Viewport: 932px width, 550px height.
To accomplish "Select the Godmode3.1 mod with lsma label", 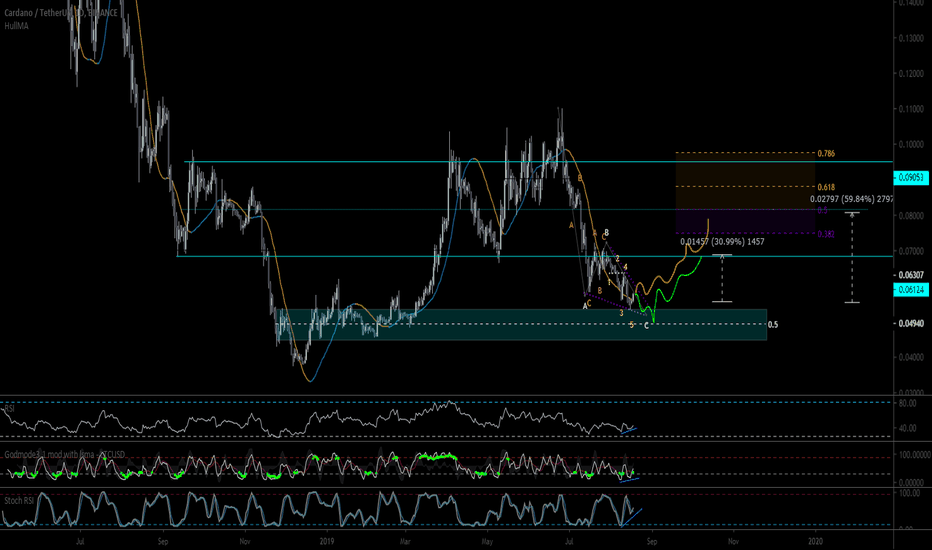I will click(65, 454).
